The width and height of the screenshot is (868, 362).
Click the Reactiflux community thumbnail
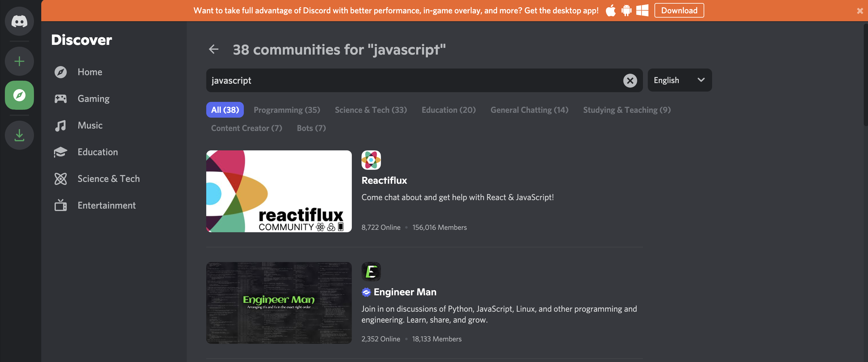279,191
